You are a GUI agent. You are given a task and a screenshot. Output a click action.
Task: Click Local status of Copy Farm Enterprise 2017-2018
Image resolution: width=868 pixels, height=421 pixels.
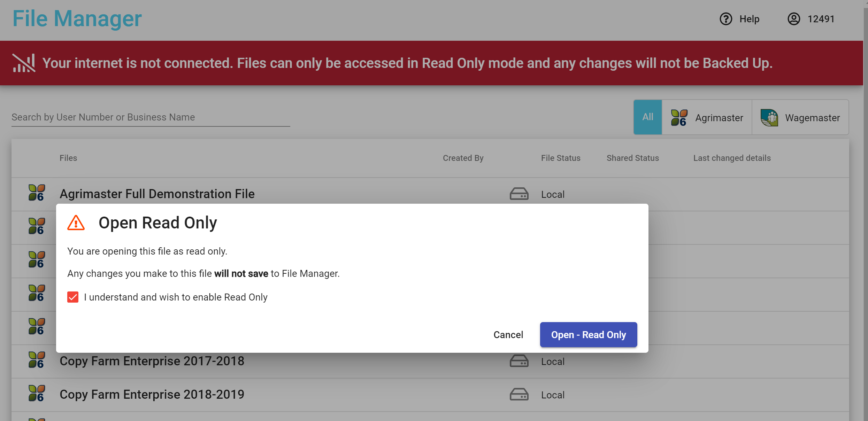click(553, 361)
